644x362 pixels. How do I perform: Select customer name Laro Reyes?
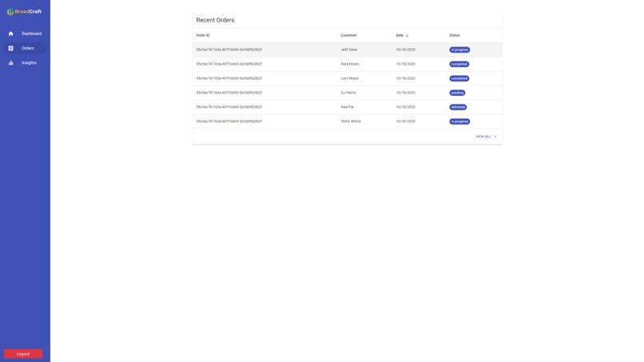[349, 78]
